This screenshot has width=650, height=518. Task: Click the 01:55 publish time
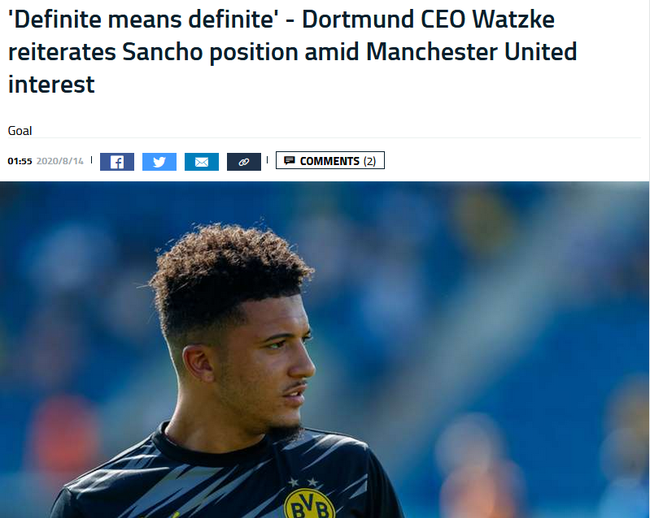[x=19, y=161]
